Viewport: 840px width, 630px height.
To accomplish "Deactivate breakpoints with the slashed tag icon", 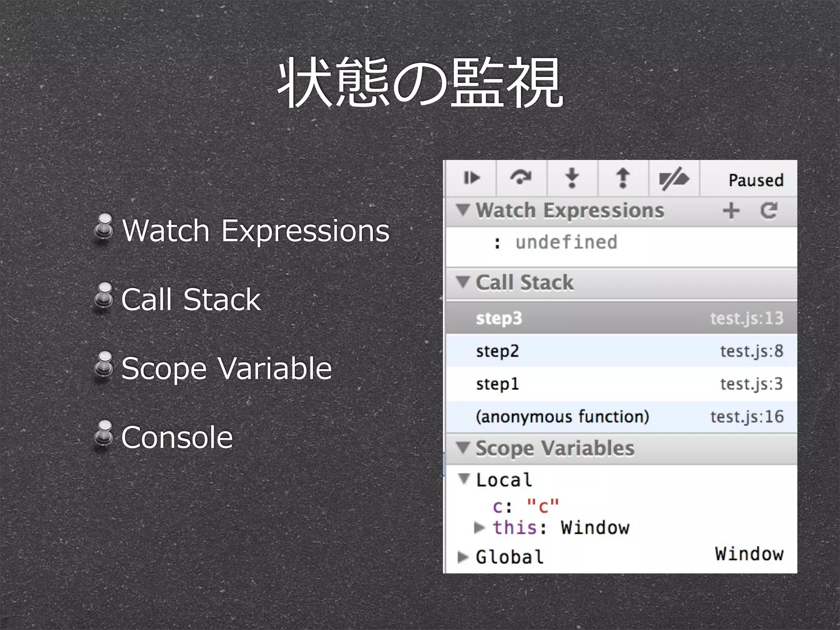I will (x=674, y=178).
